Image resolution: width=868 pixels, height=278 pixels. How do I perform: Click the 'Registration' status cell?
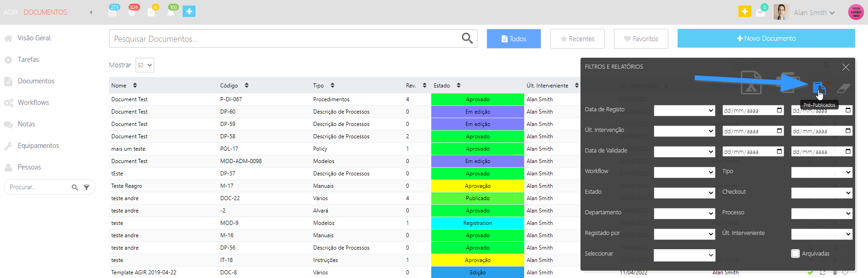(477, 223)
